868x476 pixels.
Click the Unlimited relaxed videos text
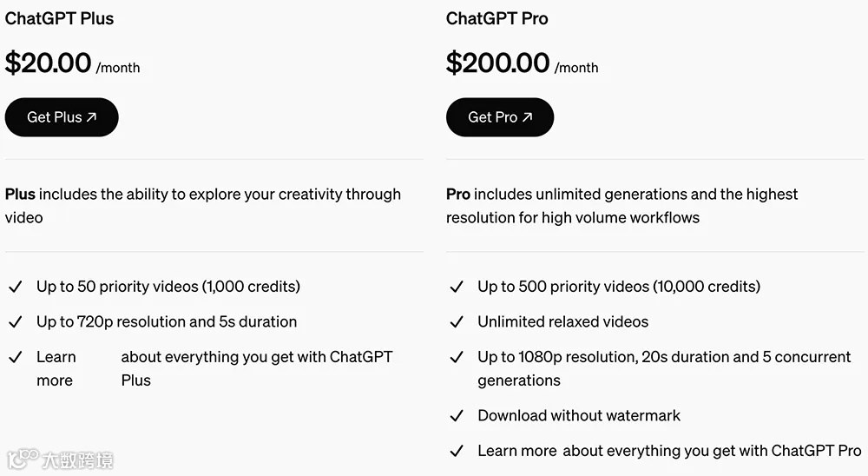tap(562, 322)
